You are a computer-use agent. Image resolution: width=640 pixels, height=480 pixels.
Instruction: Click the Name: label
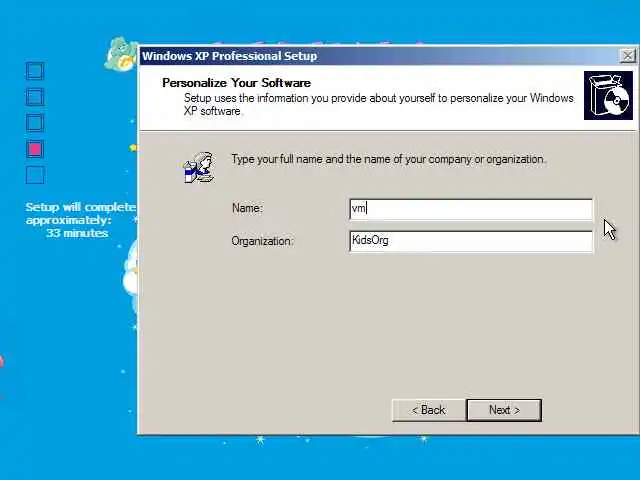[247, 208]
